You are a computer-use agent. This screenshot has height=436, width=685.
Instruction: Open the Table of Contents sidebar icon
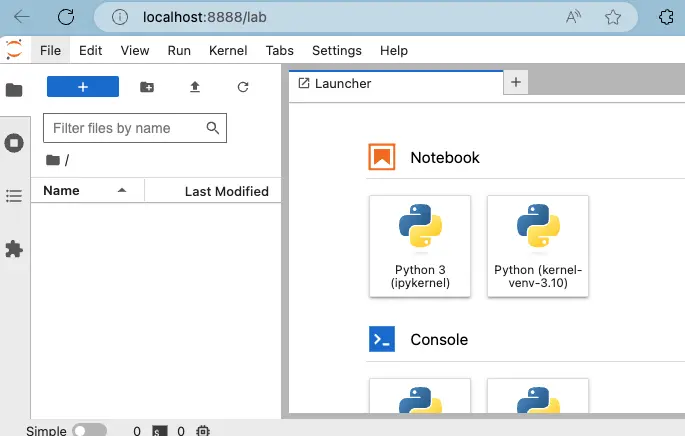tap(14, 196)
